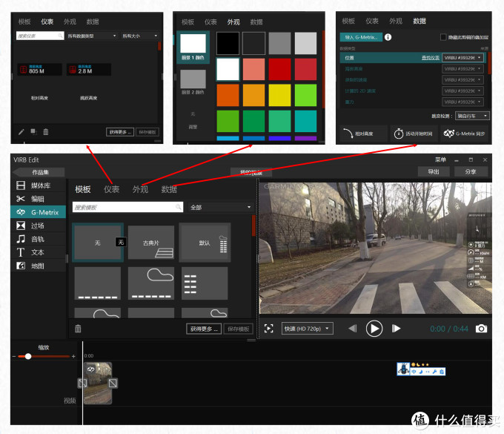Image resolution: width=504 pixels, height=434 pixels.
Task: Click timeline zoom slider handle
Action: (28, 356)
